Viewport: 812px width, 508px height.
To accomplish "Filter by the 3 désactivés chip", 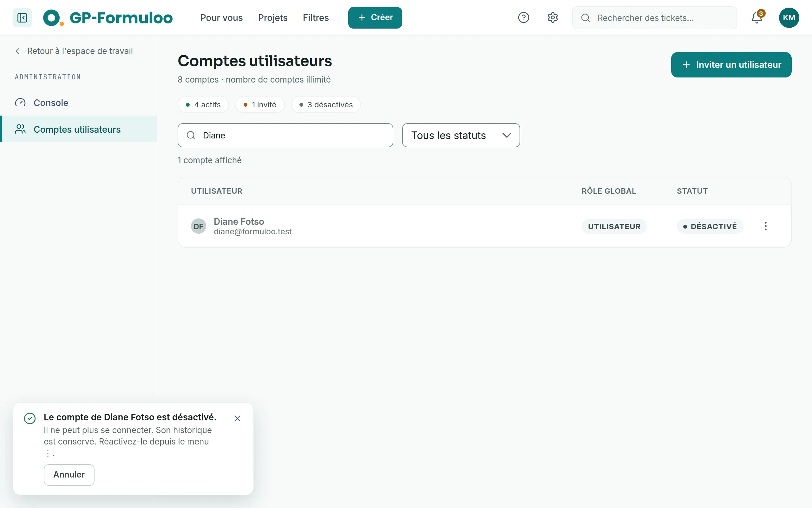I will (x=326, y=104).
